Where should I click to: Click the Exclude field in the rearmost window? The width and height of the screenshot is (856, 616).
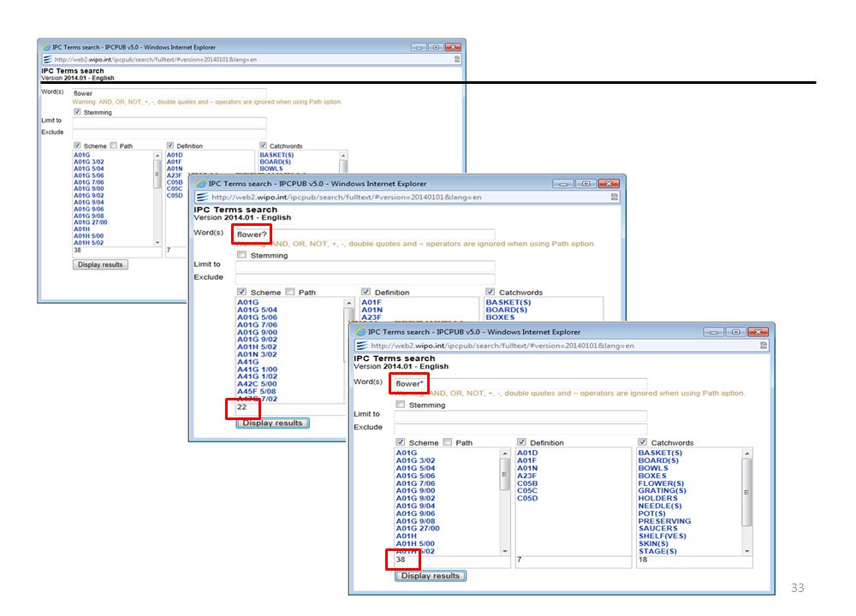coord(169,133)
